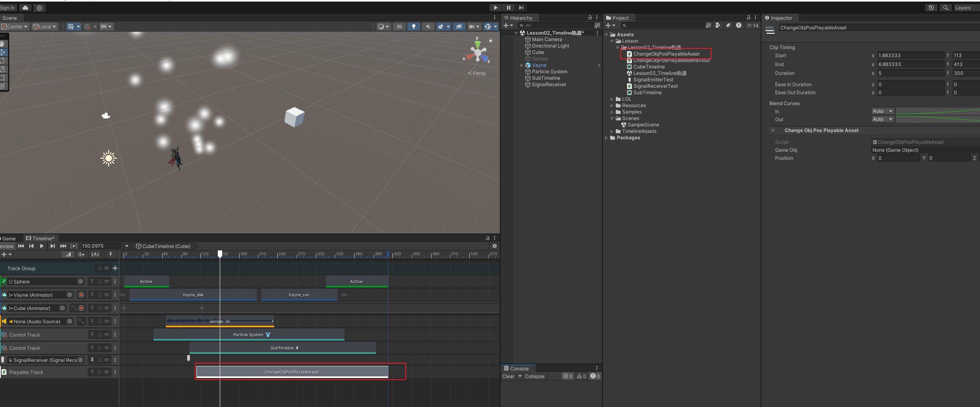
Task: Uncheck the Sphere activation track checkbox
Action: pyautogui.click(x=4, y=281)
